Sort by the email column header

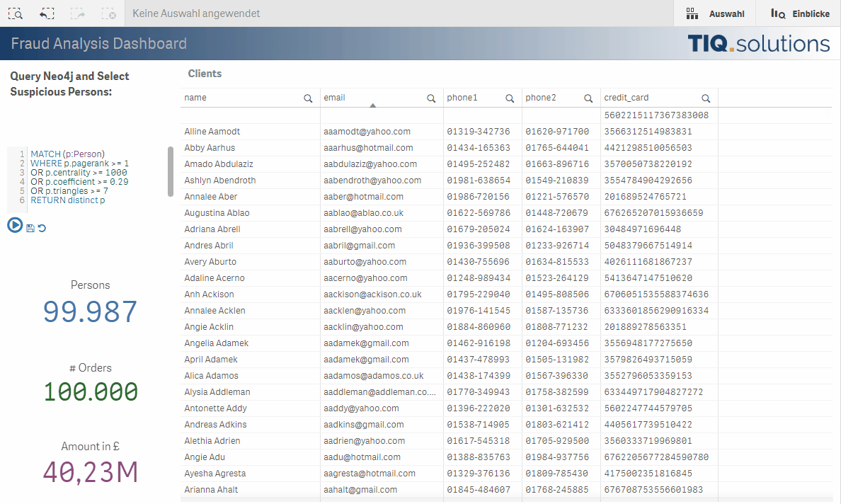point(334,98)
